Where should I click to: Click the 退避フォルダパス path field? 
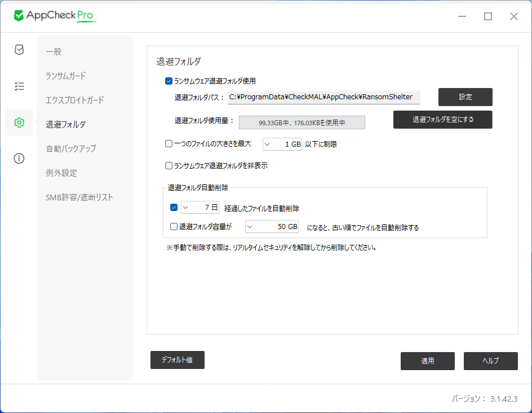pyautogui.click(x=323, y=97)
